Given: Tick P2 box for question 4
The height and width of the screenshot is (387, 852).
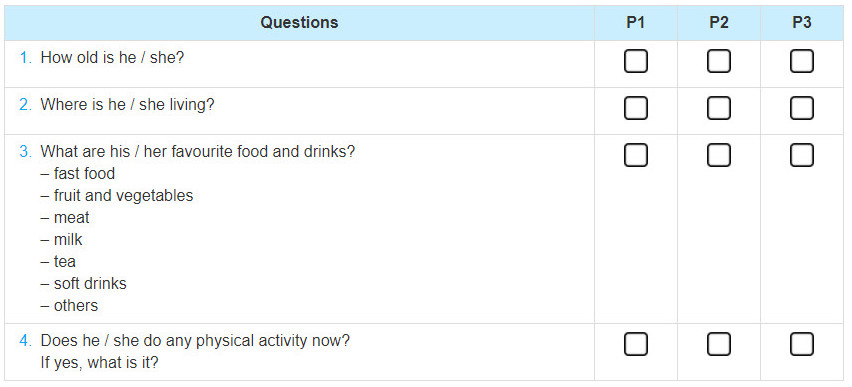Looking at the screenshot, I should [x=718, y=344].
